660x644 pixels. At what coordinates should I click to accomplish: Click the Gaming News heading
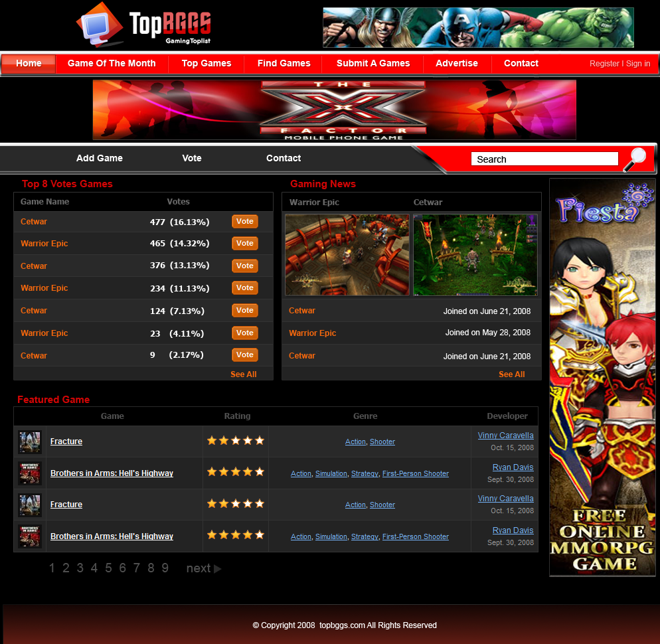click(x=323, y=184)
